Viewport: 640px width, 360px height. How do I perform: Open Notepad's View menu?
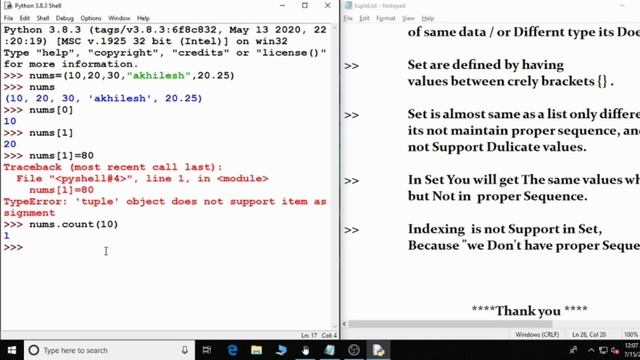(408, 18)
